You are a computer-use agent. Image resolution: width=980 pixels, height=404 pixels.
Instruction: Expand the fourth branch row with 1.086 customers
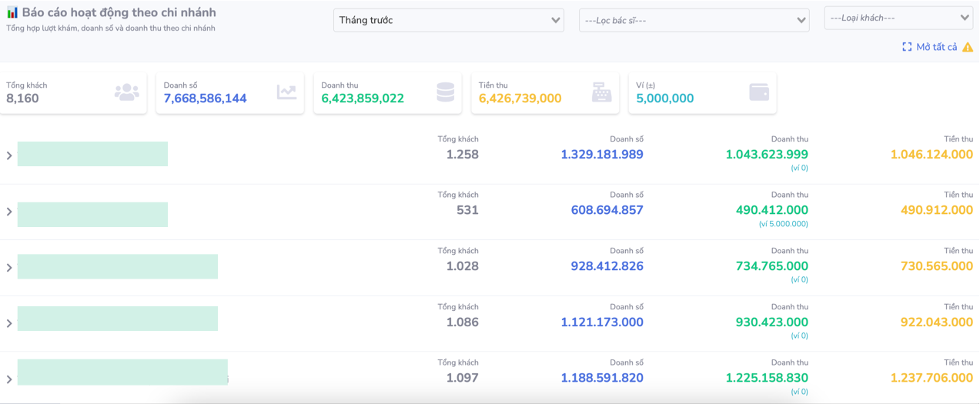[9, 323]
